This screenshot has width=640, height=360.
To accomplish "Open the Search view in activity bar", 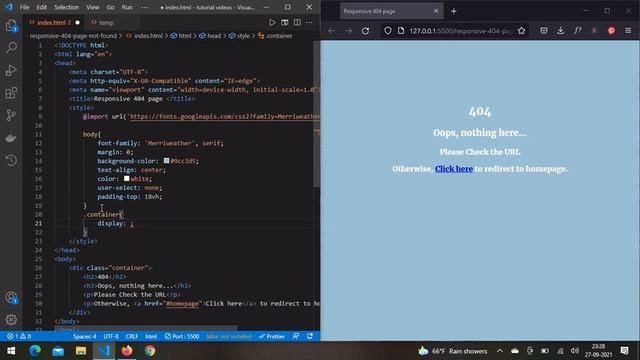I will pyautogui.click(x=11, y=48).
